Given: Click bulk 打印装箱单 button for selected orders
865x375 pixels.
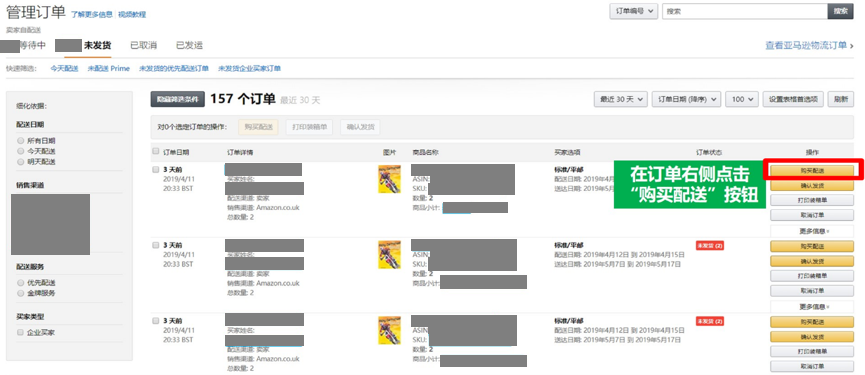Looking at the screenshot, I should coord(309,127).
